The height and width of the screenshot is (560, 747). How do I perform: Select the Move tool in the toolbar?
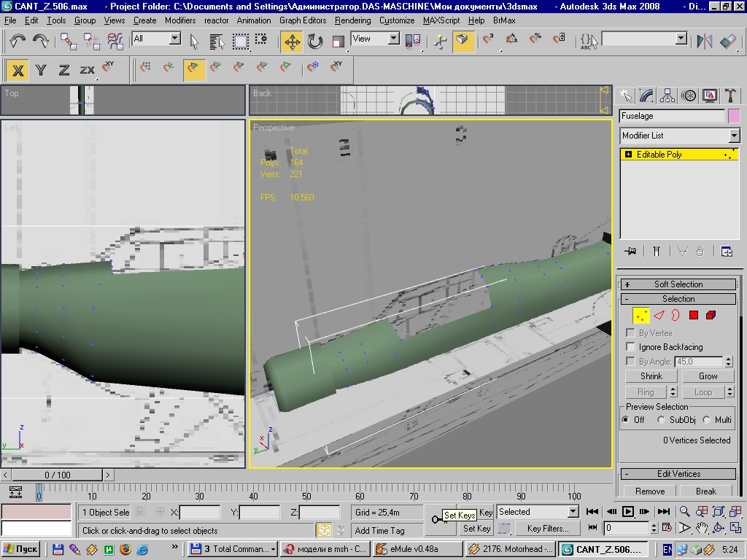point(292,42)
